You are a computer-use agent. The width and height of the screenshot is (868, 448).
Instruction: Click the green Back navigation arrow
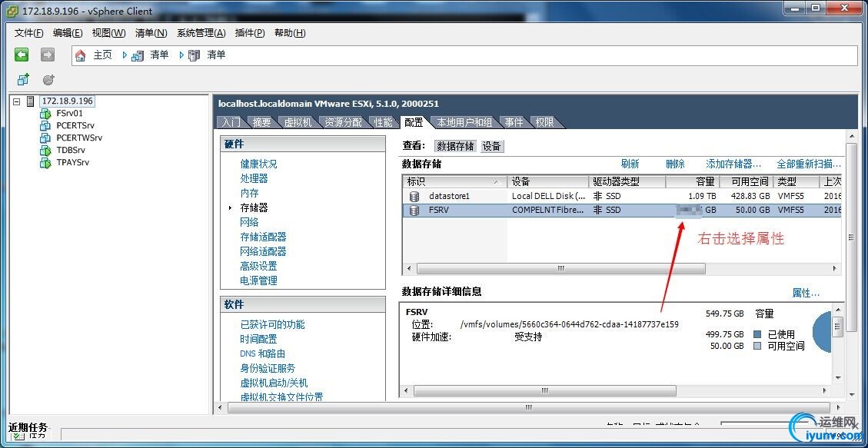(22, 55)
